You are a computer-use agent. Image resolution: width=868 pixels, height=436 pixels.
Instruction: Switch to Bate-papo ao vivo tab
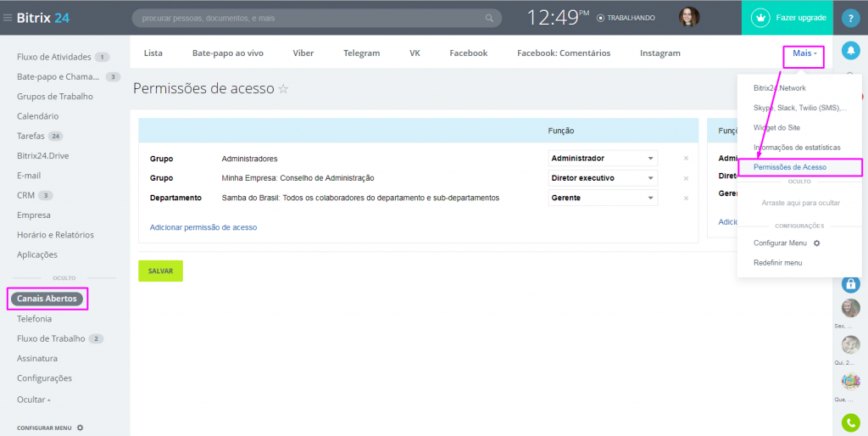[x=228, y=53]
